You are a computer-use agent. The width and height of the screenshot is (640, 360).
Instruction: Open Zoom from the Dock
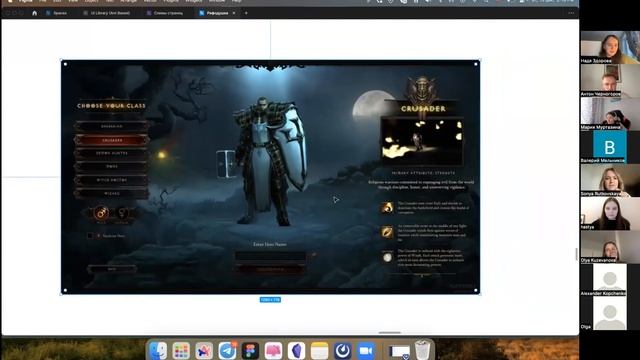pyautogui.click(x=366, y=351)
